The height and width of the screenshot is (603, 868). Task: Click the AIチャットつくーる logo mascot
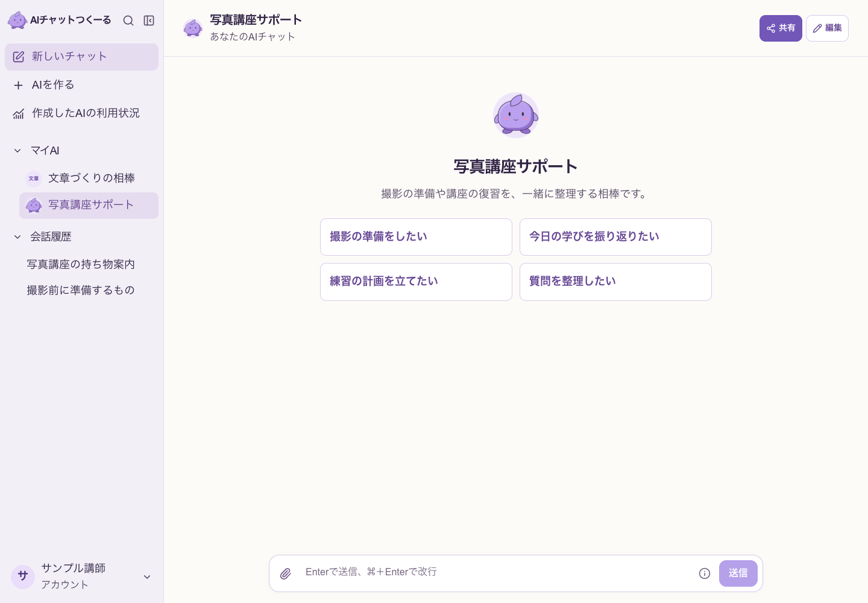tap(17, 21)
